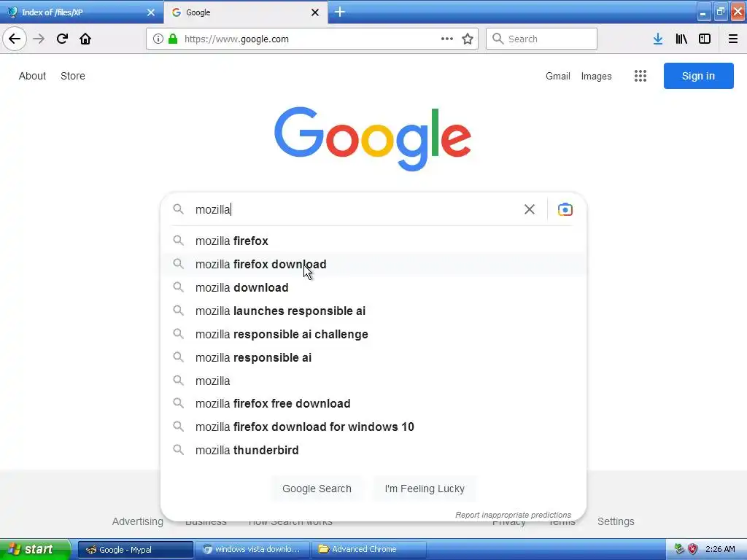The height and width of the screenshot is (560, 747).
Task: Reload the page with the refresh icon
Action: (62, 39)
